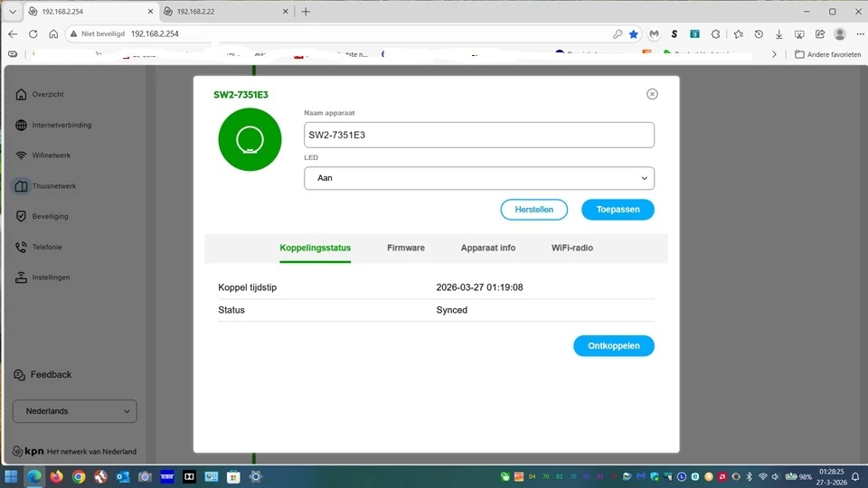Click the Niet beveiligd site warning
This screenshot has width=868, height=488.
[x=98, y=33]
